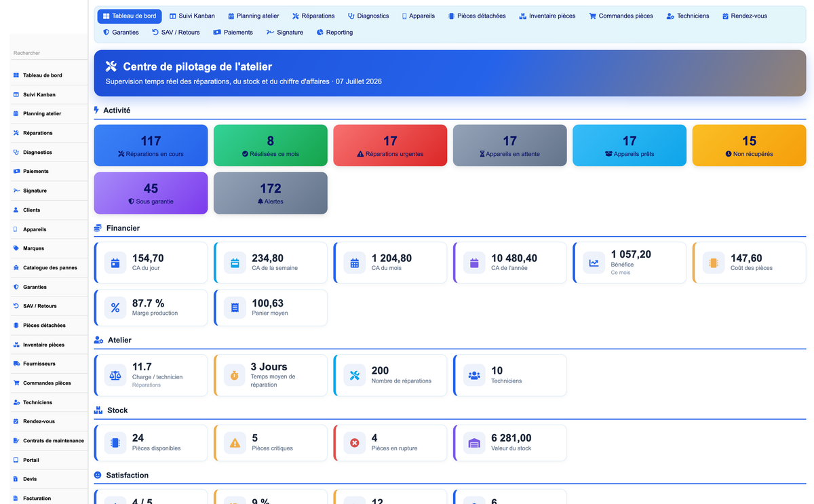Switch to Reporting tab
The image size is (814, 504).
pyautogui.click(x=334, y=32)
